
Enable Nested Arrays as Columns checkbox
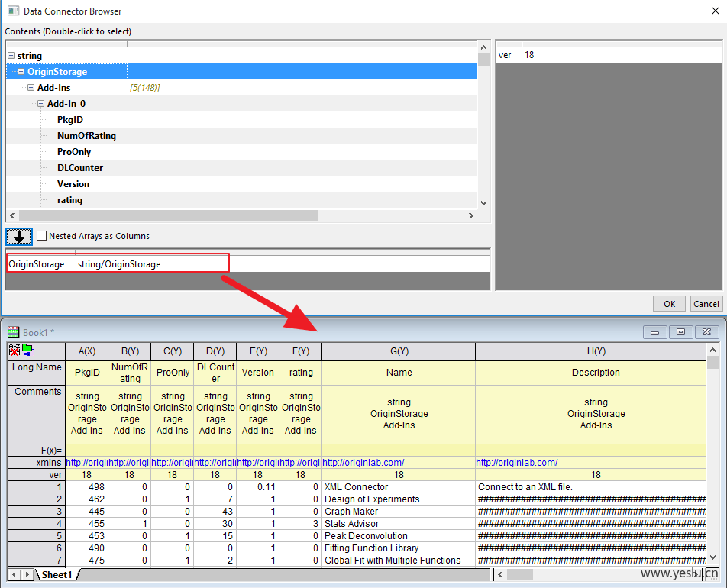(x=41, y=235)
